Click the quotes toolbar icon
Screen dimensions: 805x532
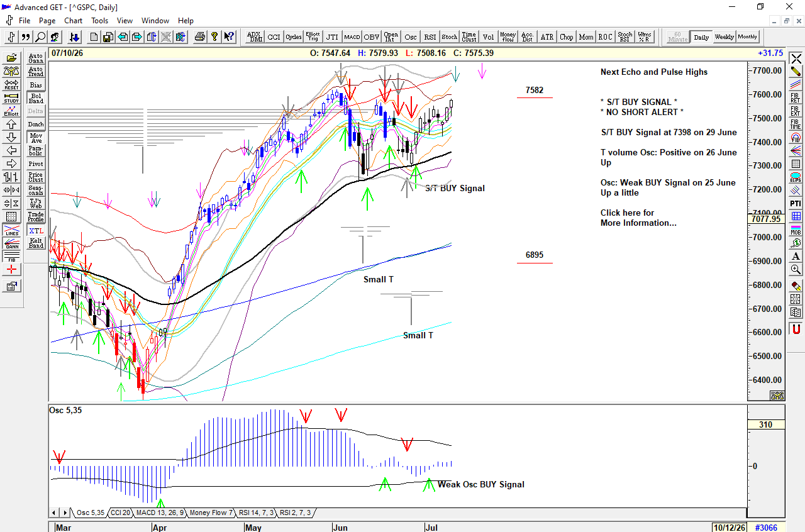click(x=26, y=37)
